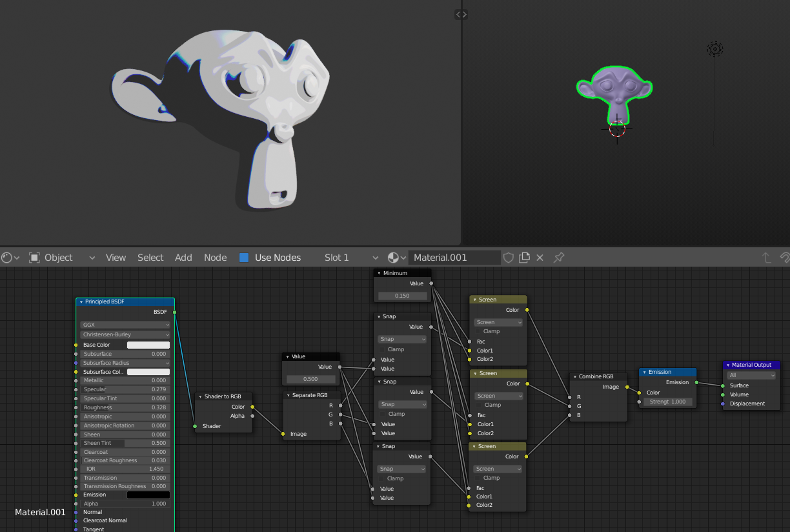Open the material browse sphere icon
This screenshot has width=790, height=532.
(397, 257)
